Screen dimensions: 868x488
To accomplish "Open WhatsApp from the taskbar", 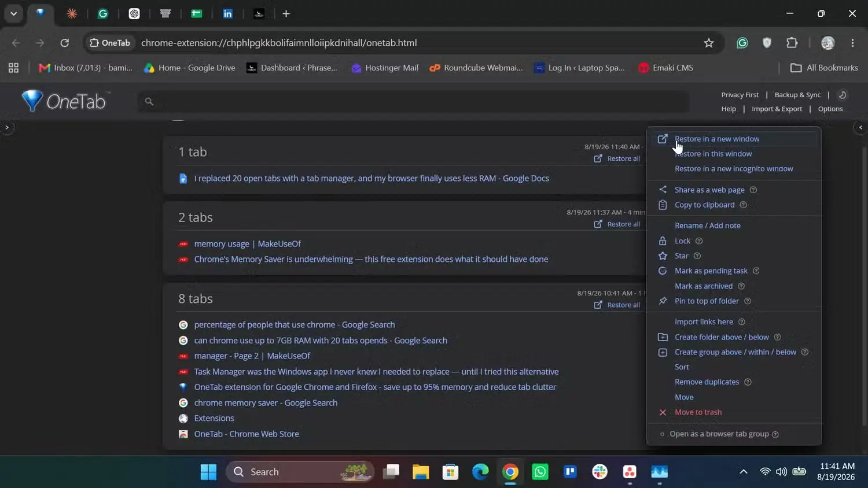I will [540, 472].
